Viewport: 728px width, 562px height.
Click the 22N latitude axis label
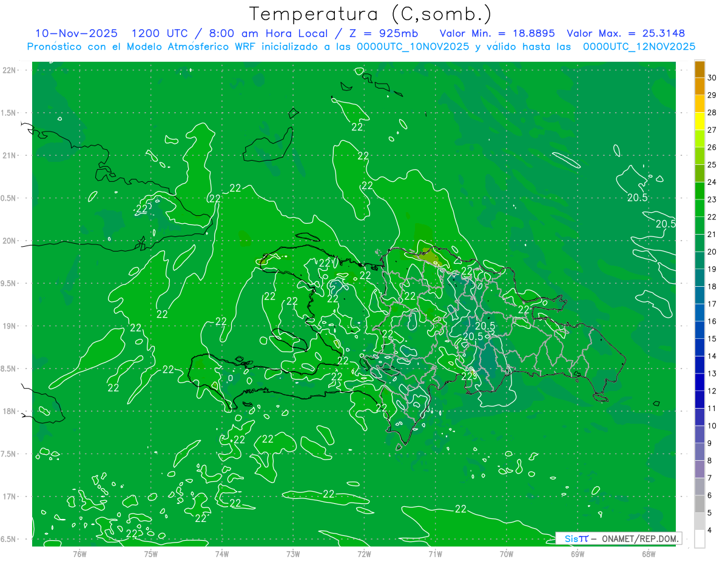pos(9,70)
